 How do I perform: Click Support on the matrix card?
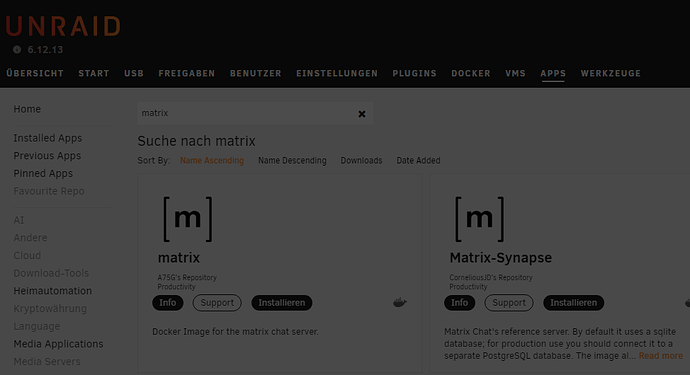(217, 303)
